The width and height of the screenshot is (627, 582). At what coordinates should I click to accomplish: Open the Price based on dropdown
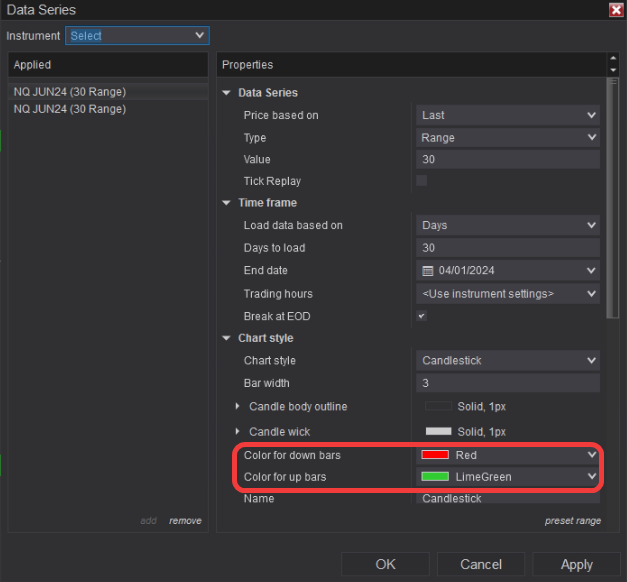pyautogui.click(x=507, y=115)
